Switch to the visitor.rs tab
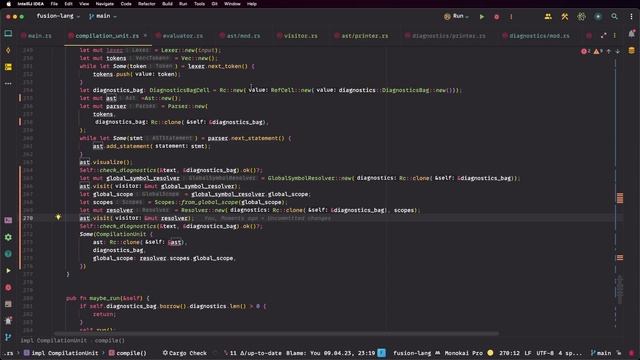The width and height of the screenshot is (640, 360). point(297,36)
